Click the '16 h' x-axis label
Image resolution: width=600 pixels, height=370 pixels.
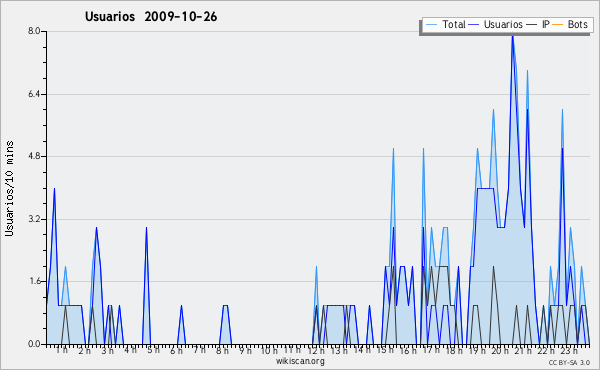(x=408, y=350)
